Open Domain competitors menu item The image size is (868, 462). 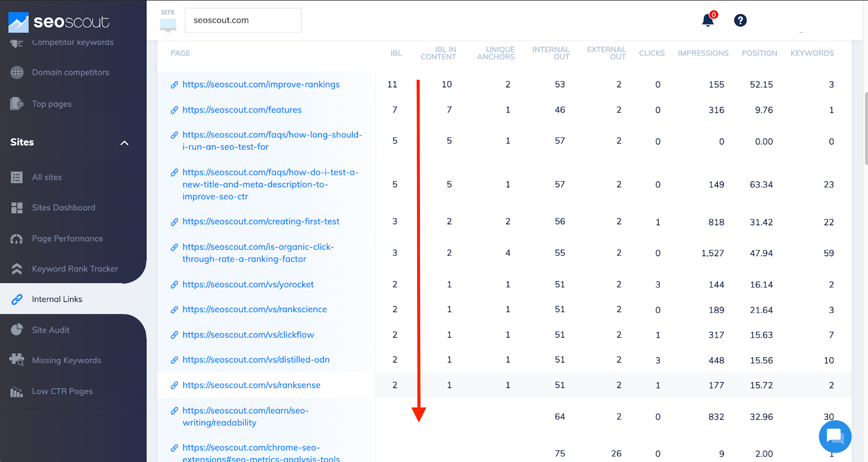tap(71, 72)
